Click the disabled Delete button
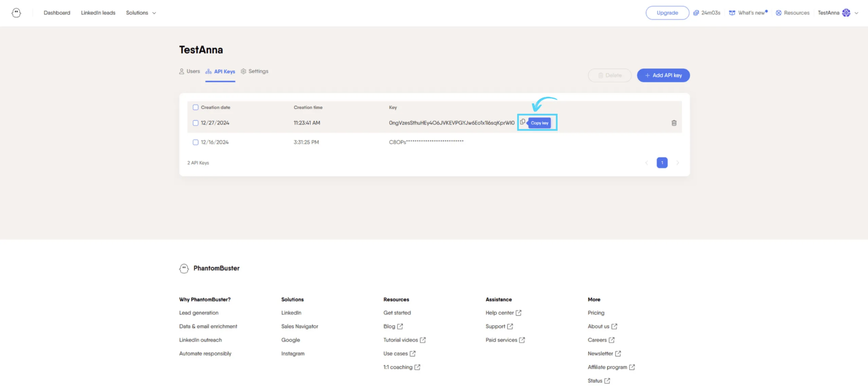 (610, 76)
